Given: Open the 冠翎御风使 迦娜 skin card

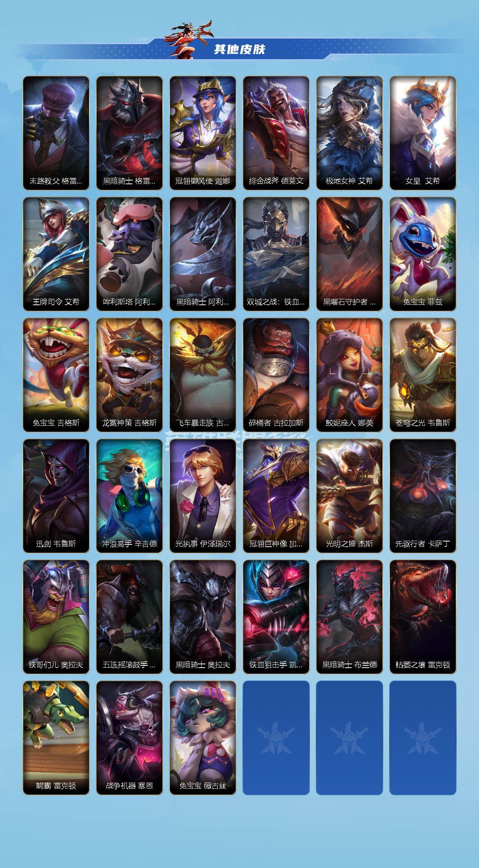Looking at the screenshot, I should [203, 133].
